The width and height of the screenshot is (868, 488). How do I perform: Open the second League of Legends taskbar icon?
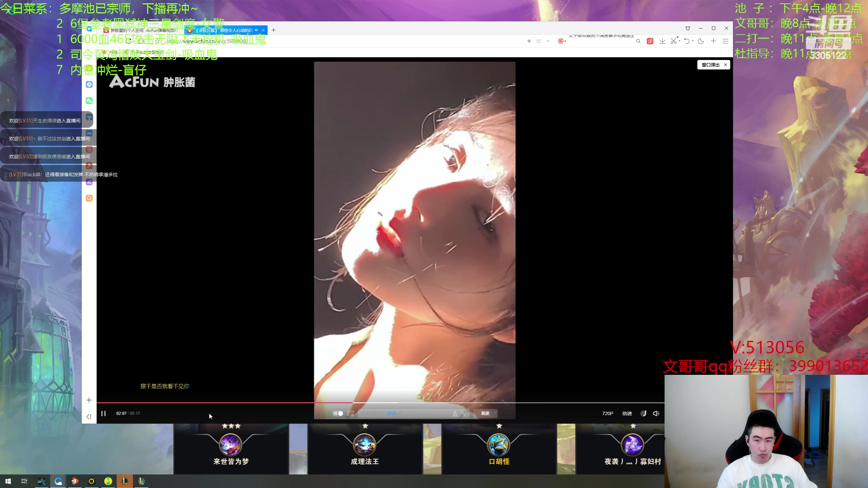141,481
